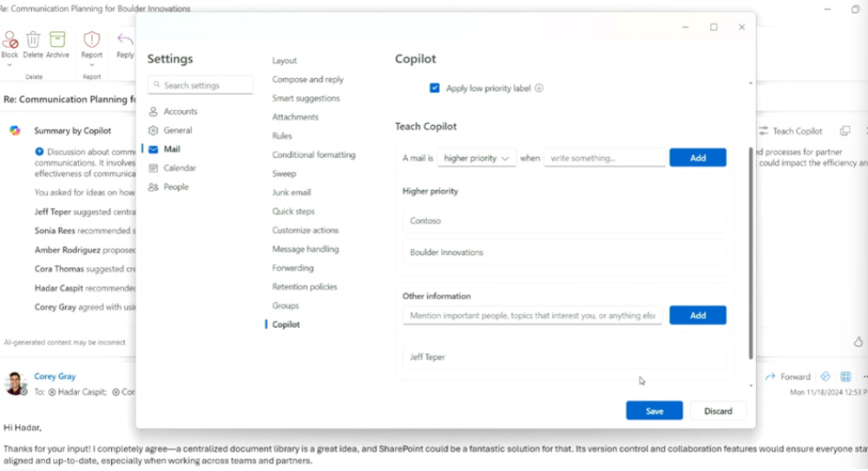Open Junk email settings
This screenshot has height=471, width=868.
click(x=291, y=192)
